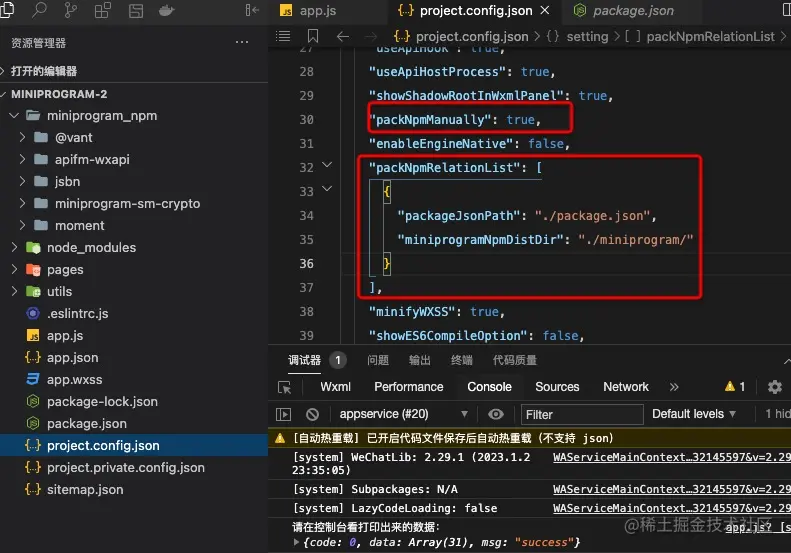Clear console with the ban icon
The width and height of the screenshot is (791, 553).
[x=312, y=414]
